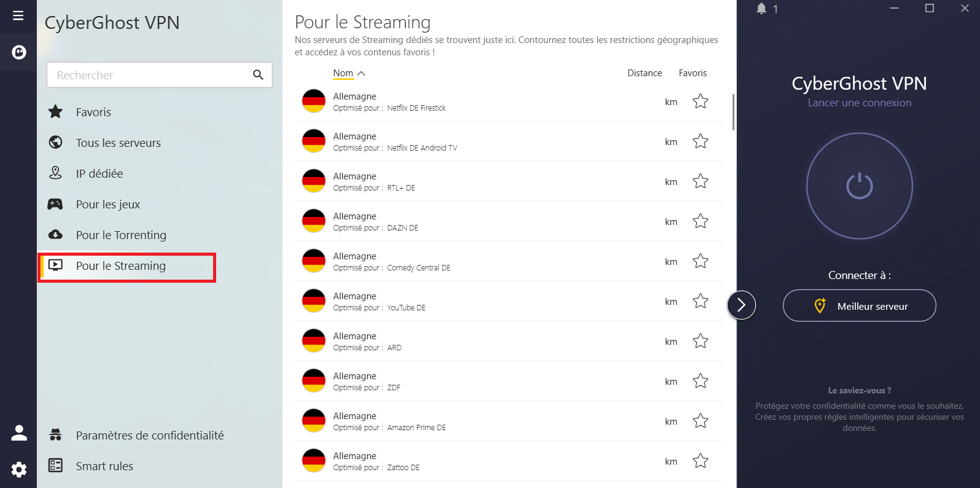Viewport: 980px width, 488px height.
Task: Click the Meilleur serveur button
Action: pyautogui.click(x=859, y=305)
